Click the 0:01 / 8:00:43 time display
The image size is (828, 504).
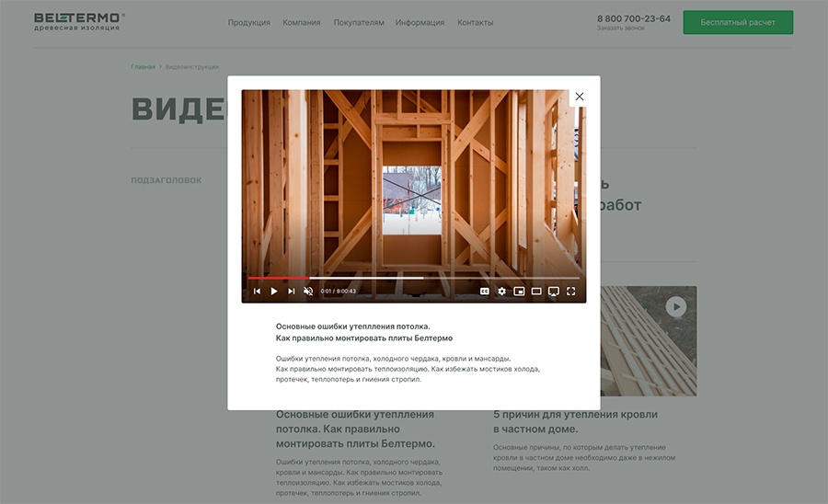click(x=338, y=292)
